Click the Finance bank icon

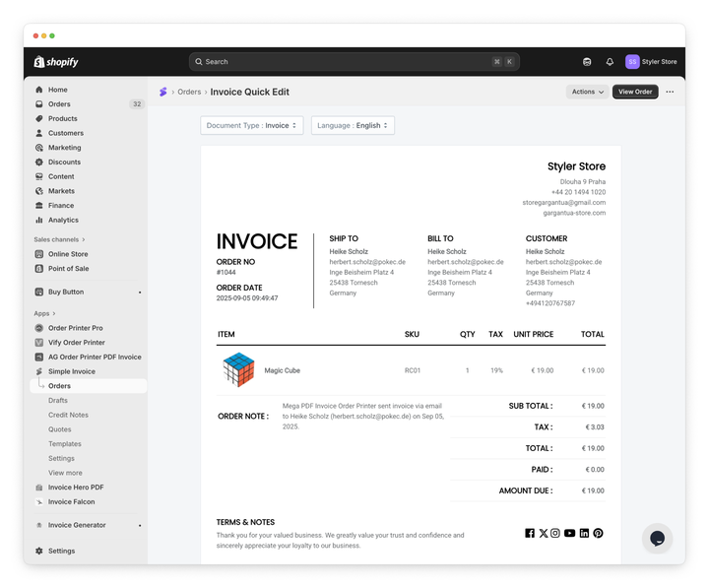39,205
